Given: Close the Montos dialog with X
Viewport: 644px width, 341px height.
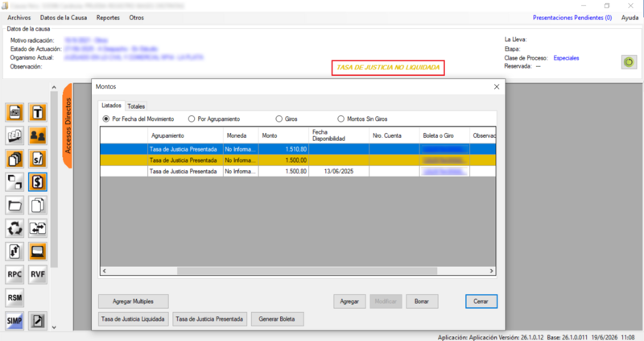Looking at the screenshot, I should click(497, 87).
